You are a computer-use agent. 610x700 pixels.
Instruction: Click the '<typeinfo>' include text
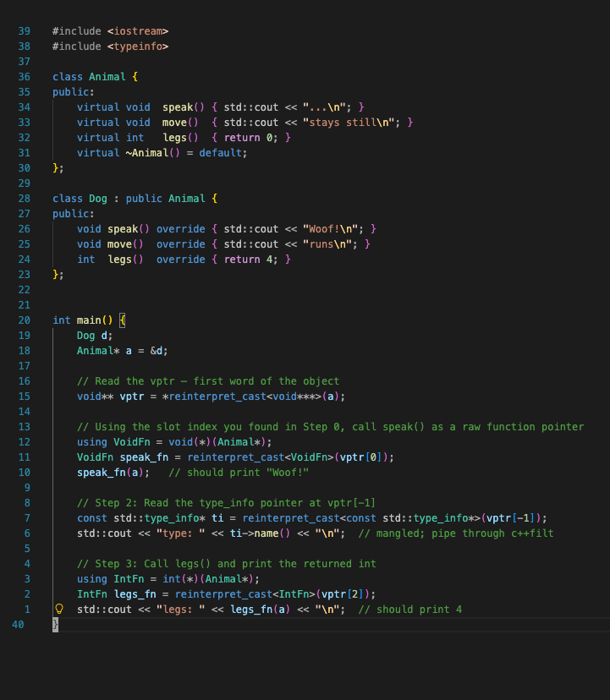coord(138,46)
